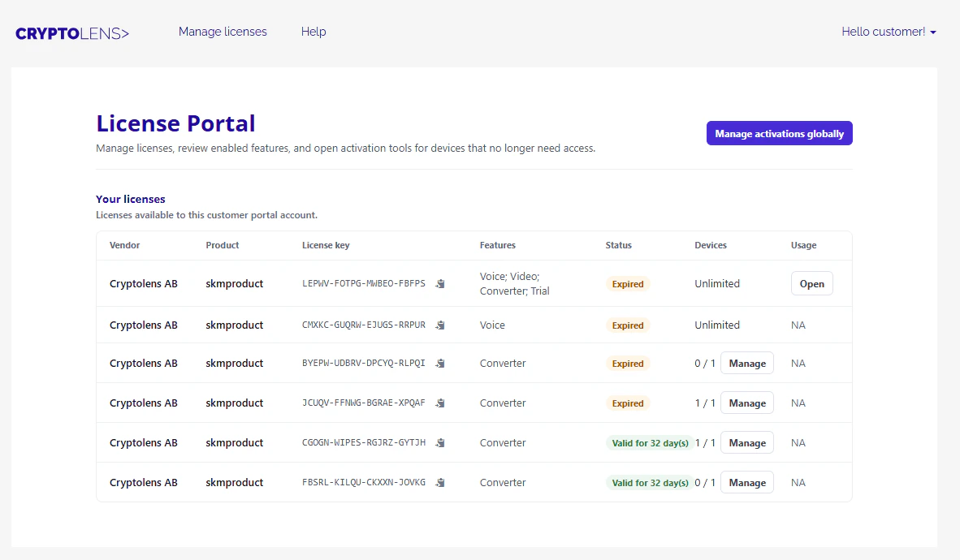The image size is (960, 560).
Task: Select the BYEPW-UDBRV-DPCYQ-RLPQI key text
Action: pos(364,363)
